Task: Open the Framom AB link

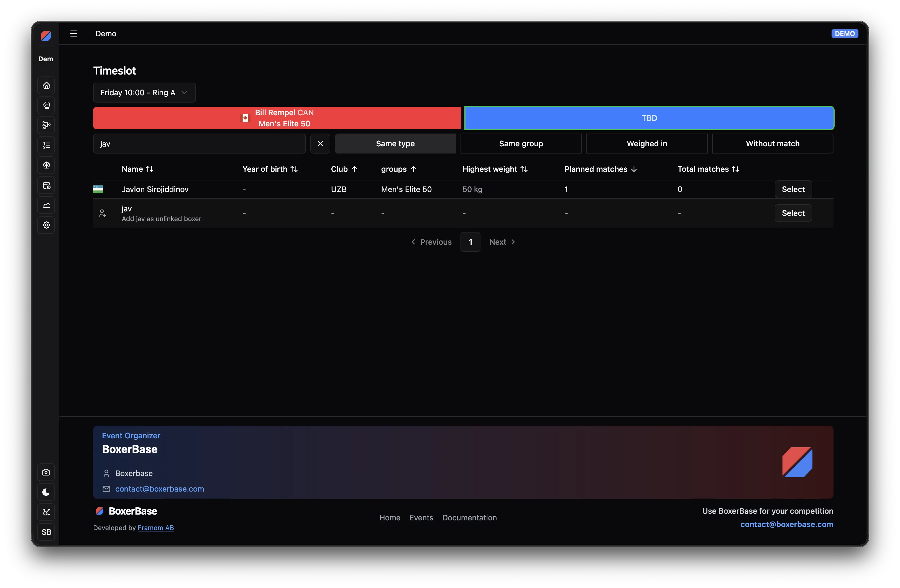Action: tap(156, 528)
